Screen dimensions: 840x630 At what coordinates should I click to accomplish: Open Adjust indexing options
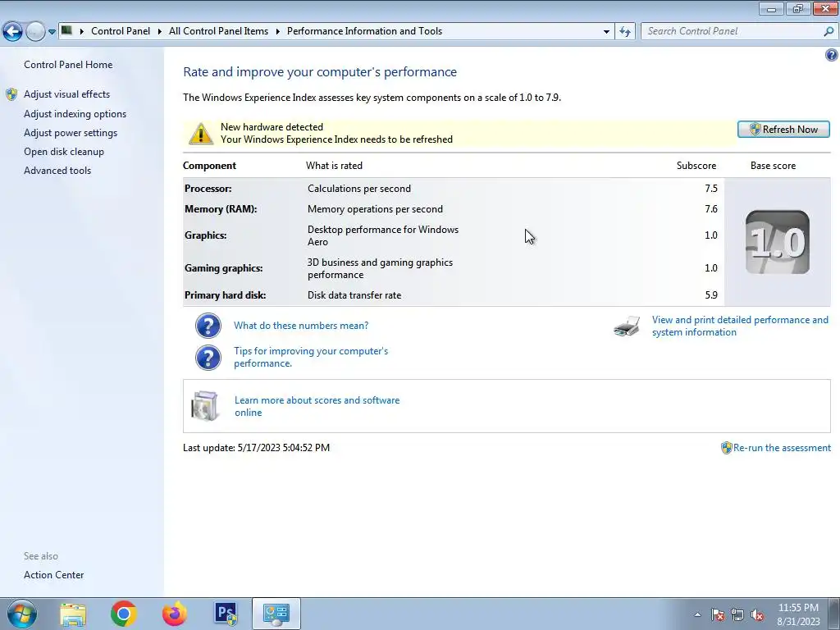point(75,114)
